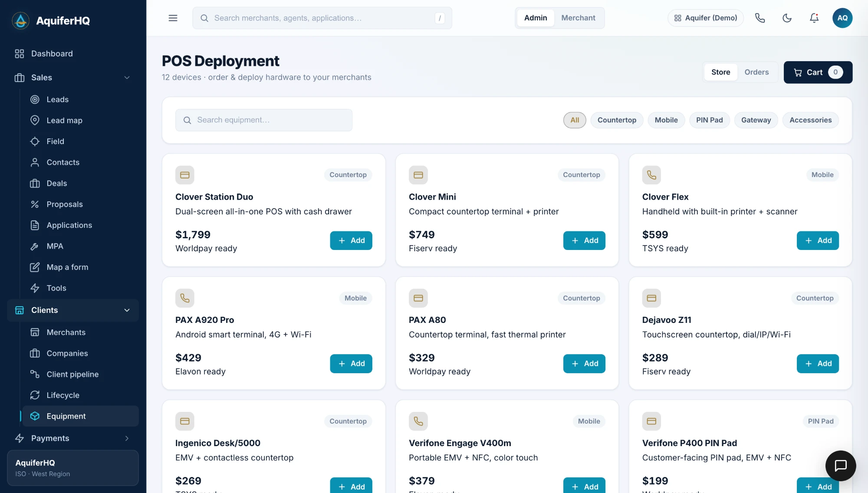Filter by Gateway category
Viewport: 868px width, 493px height.
coord(756,120)
